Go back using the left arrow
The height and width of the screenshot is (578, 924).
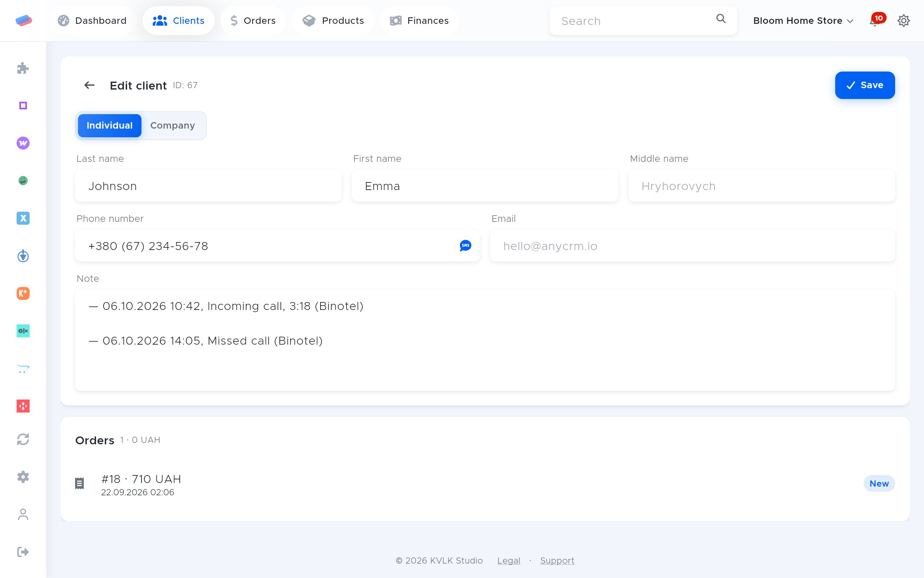coord(90,85)
